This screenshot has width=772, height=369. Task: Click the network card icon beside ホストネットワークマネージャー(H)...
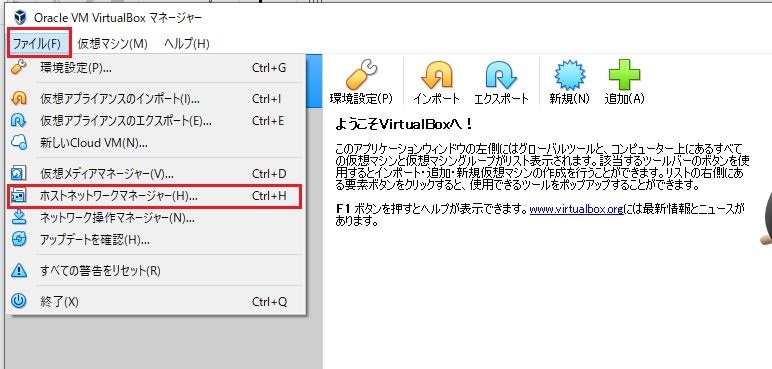tap(19, 196)
